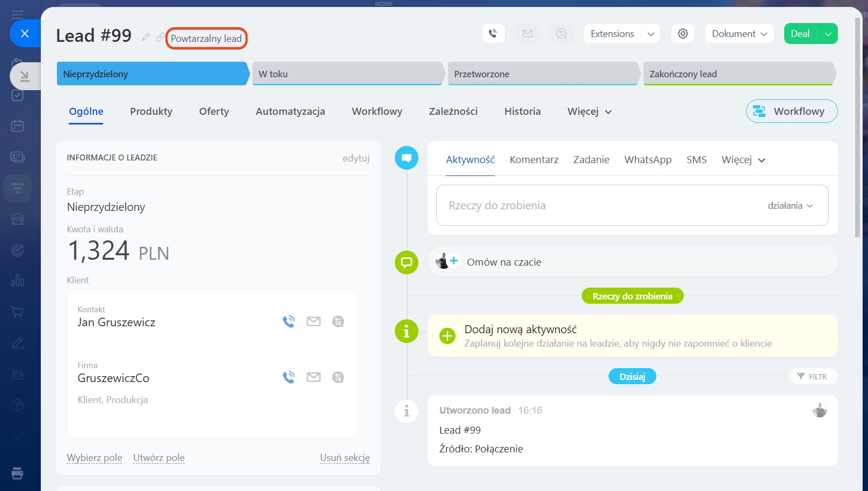Viewport: 868px width, 491px height.
Task: Click the vertical scrollbar on the right
Action: pos(857,128)
